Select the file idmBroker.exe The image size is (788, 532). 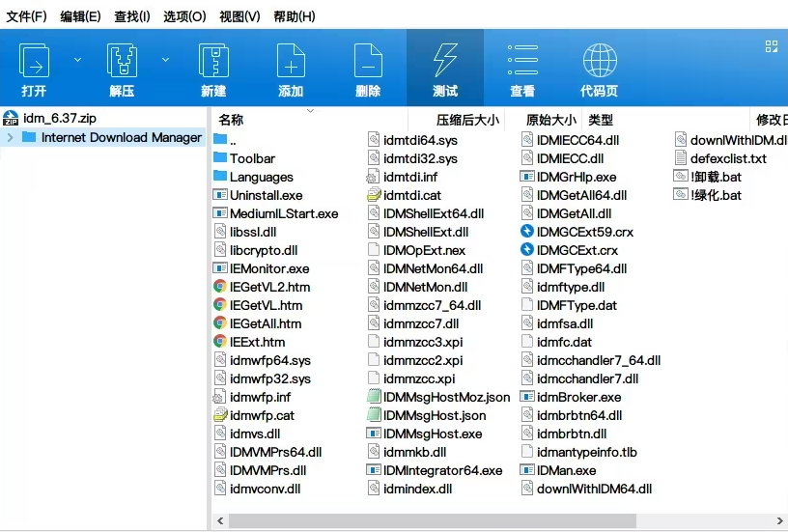pos(578,397)
